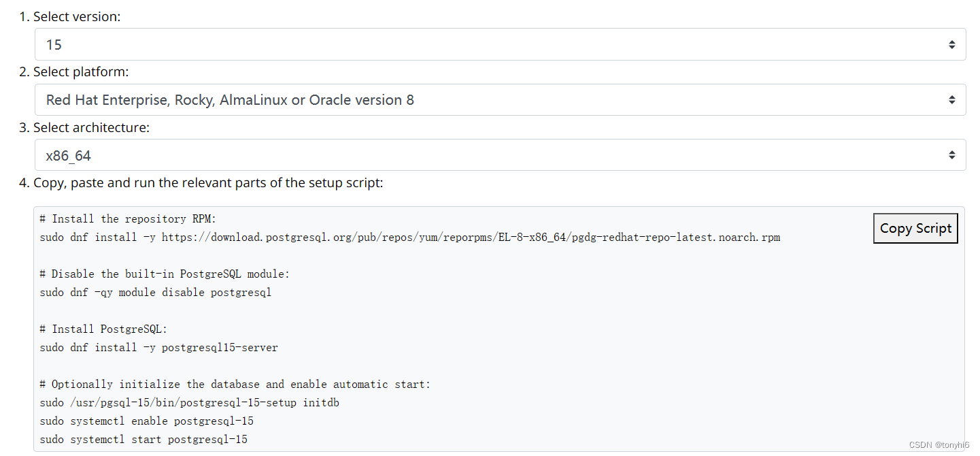Click the Copy Script button
Viewport: 980px width, 456px height.
point(915,228)
